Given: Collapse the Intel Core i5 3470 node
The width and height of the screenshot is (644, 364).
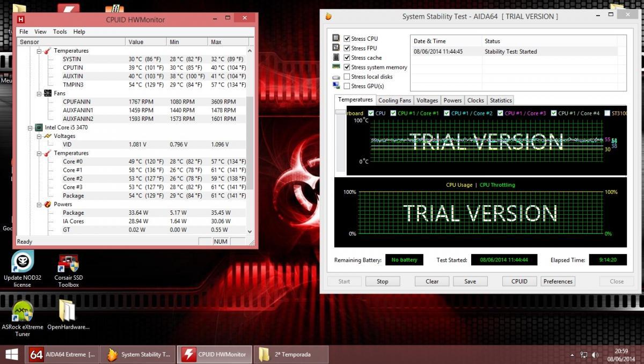Looking at the screenshot, I should 30,127.
